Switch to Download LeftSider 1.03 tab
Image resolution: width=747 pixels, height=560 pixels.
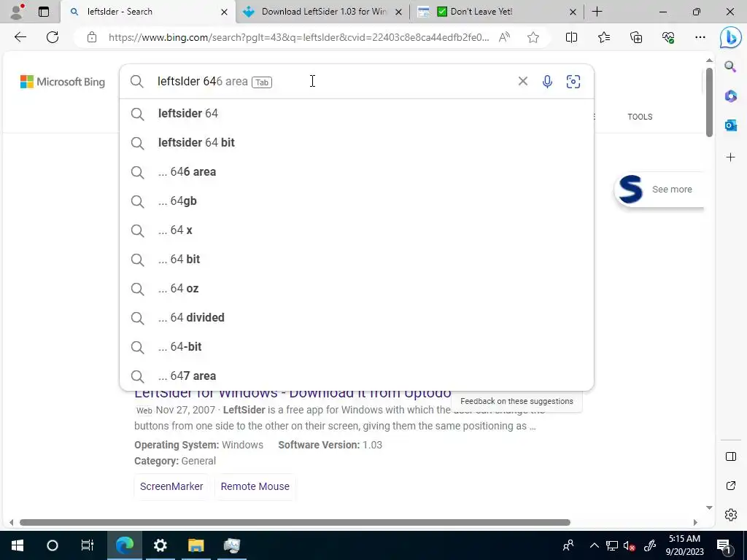[323, 12]
